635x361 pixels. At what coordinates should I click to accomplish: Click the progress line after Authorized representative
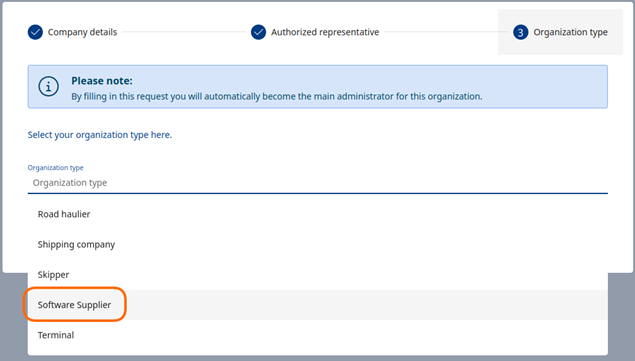445,32
